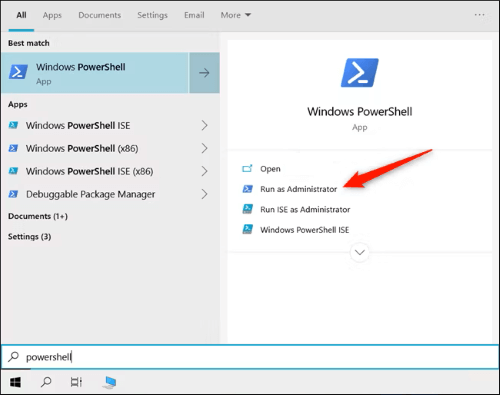The image size is (500, 395).
Task: Click the Windows PowerShell ISE action icon
Action: (x=247, y=230)
